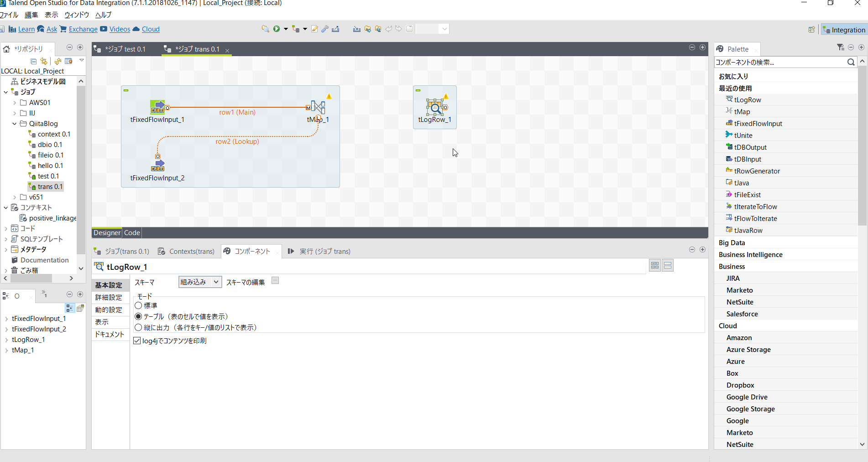Click the search/find job folder toolbar icon
This screenshot has width=868, height=462.
point(265,29)
